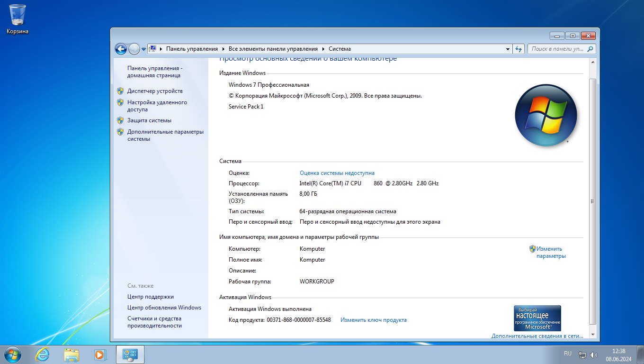Select Защита системы in left pane

coord(149,120)
